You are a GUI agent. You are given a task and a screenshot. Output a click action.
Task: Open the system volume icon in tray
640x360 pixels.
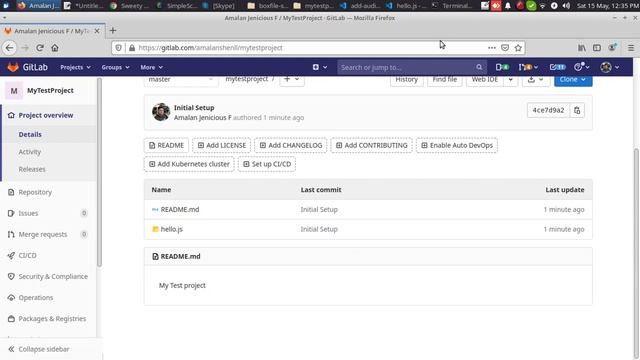(x=566, y=6)
